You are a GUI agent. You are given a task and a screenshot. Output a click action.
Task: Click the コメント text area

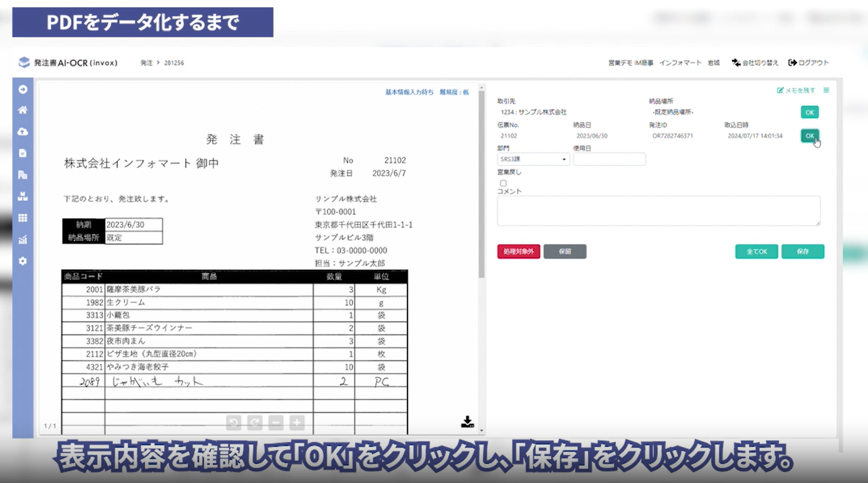[x=659, y=211]
